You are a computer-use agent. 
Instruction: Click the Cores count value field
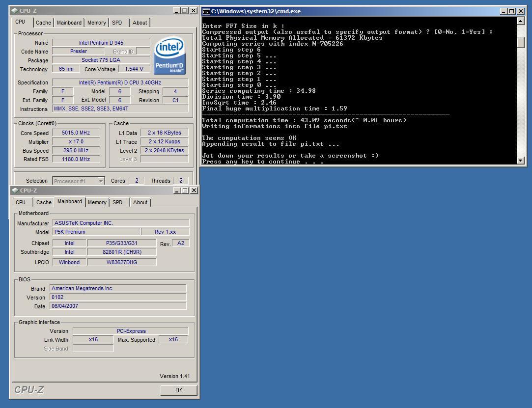137,181
